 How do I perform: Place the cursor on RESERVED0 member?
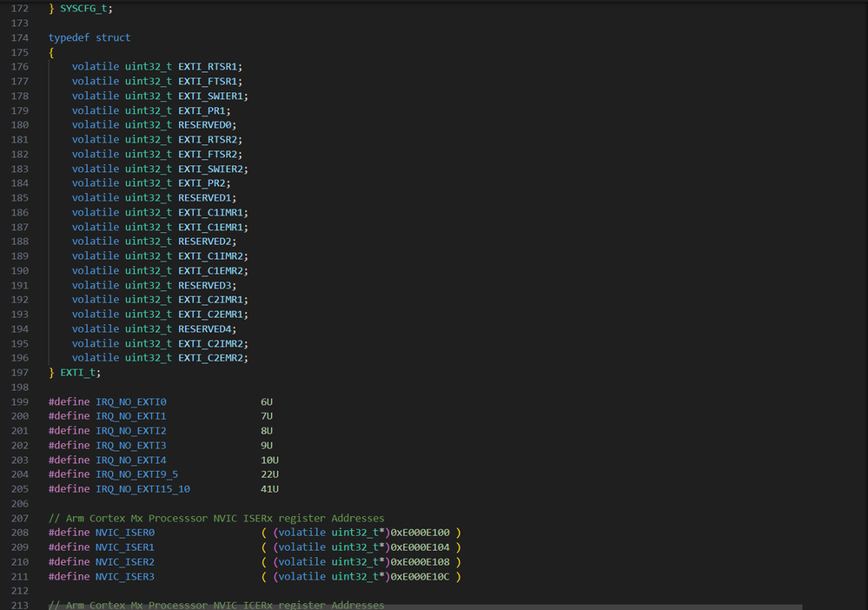pyautogui.click(x=204, y=125)
